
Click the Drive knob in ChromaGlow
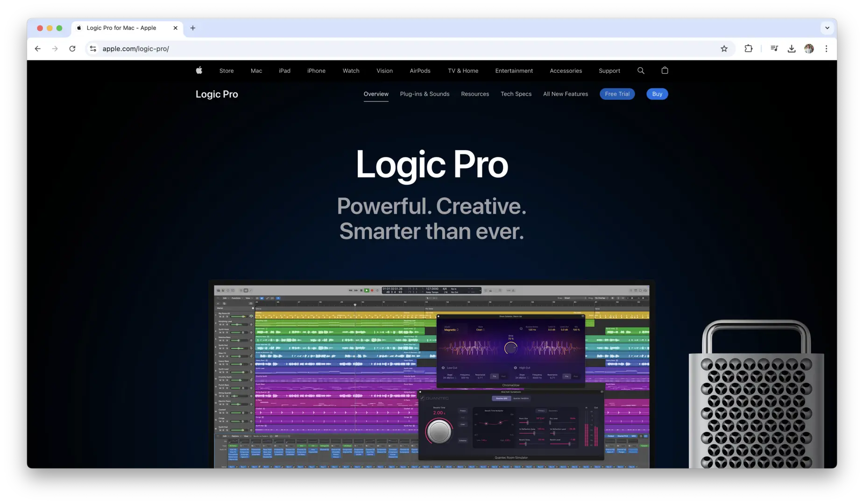(510, 348)
